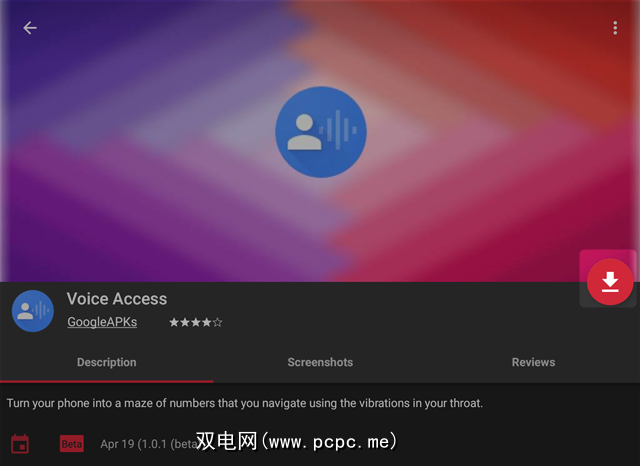Click the app description text
The image size is (640, 466).
coord(244,403)
